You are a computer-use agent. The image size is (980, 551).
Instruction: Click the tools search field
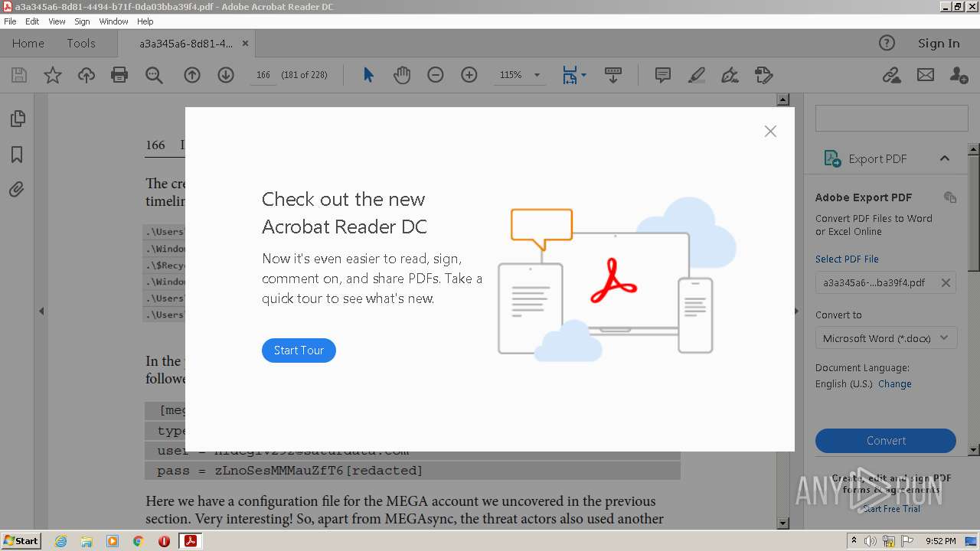tap(892, 119)
